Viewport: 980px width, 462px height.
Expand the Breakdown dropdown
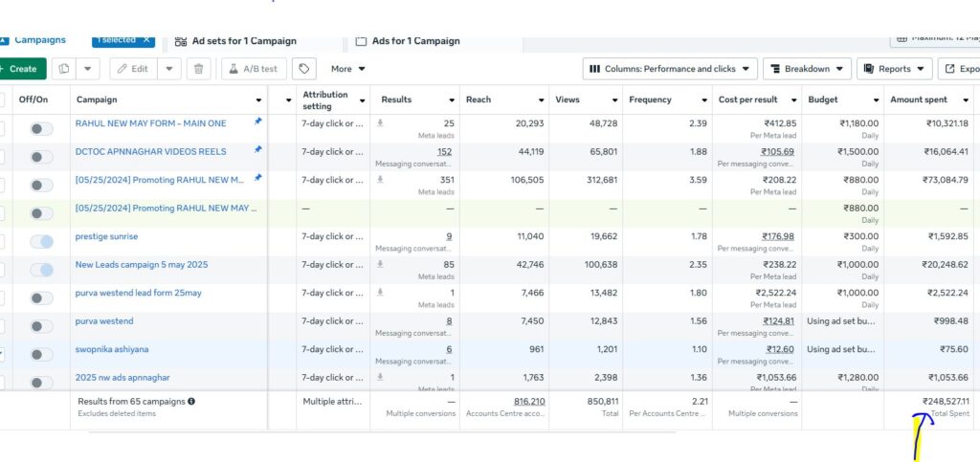click(806, 69)
